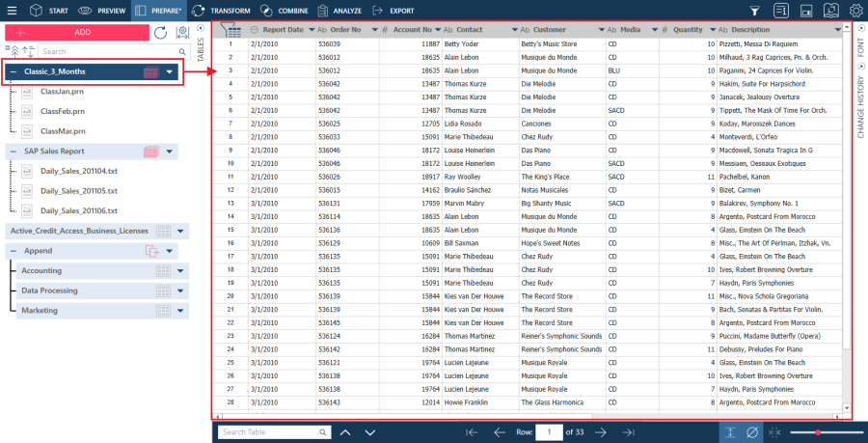Expand the Marketing table dropdown
This screenshot has width=868, height=443.
pos(180,311)
